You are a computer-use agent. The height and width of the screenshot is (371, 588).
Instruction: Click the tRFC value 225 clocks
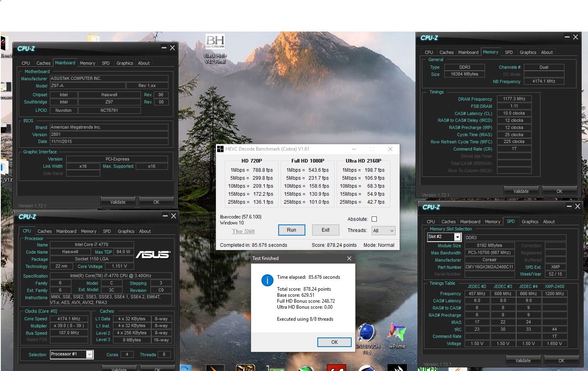click(514, 141)
